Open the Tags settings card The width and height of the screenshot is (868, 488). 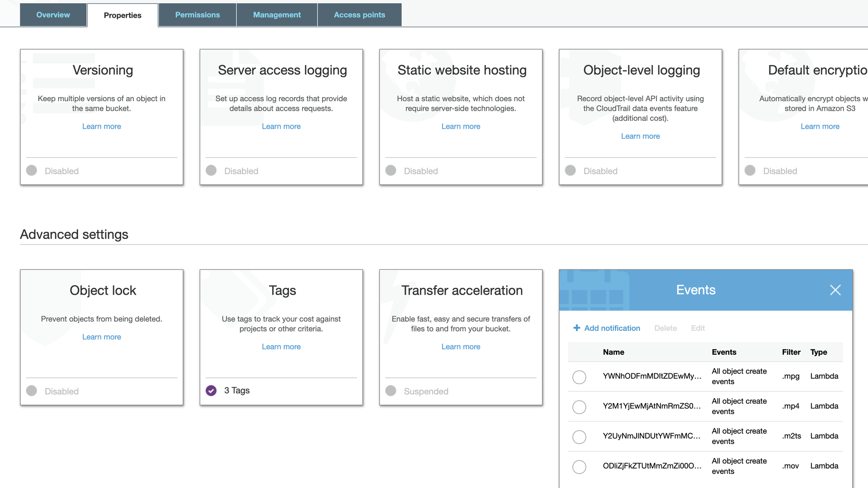point(281,291)
